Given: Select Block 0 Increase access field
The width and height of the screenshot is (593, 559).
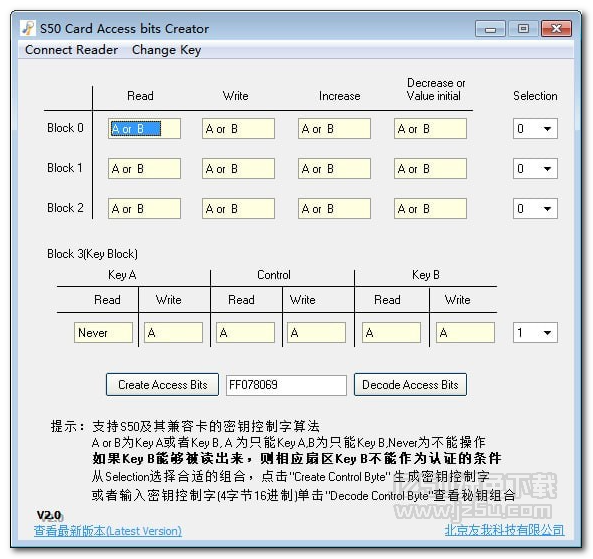Looking at the screenshot, I should 334,129.
